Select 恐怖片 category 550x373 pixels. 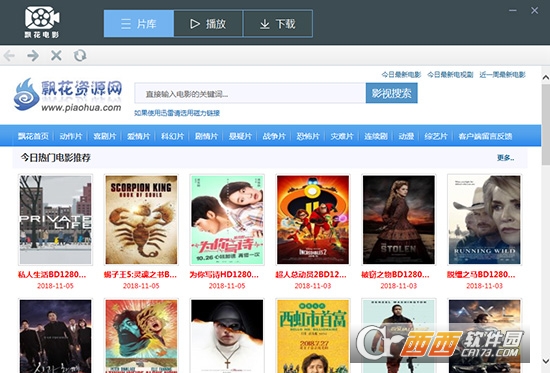point(308,136)
